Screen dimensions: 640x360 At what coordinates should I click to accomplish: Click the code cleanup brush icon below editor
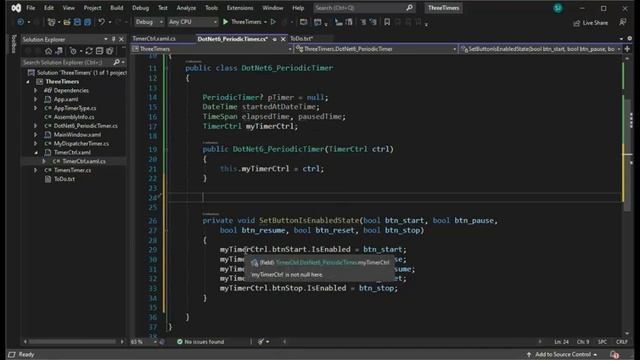tap(261, 342)
